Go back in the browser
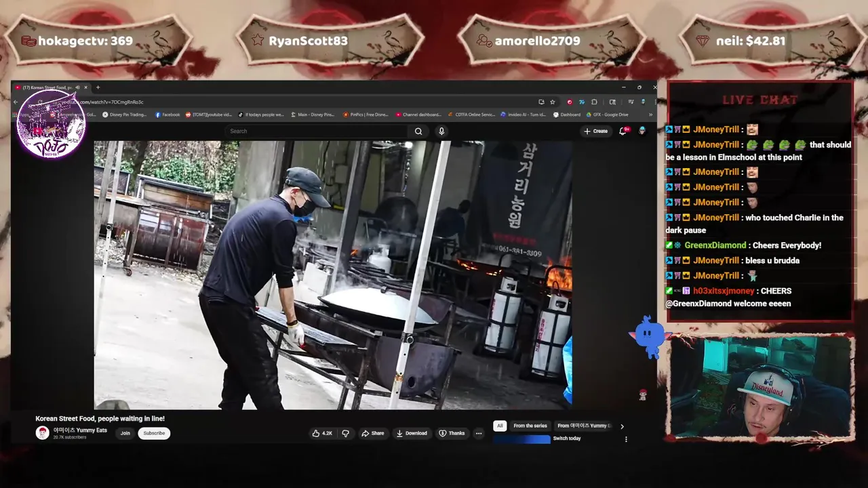The width and height of the screenshot is (868, 488). [16, 102]
